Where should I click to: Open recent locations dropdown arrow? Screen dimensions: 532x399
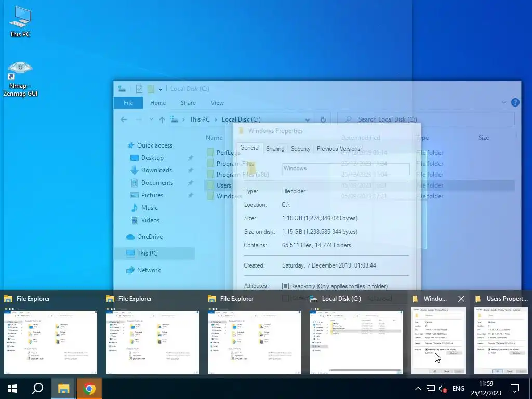point(151,119)
